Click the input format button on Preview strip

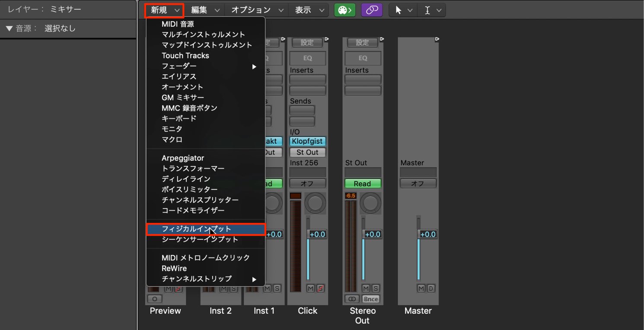tap(155, 299)
